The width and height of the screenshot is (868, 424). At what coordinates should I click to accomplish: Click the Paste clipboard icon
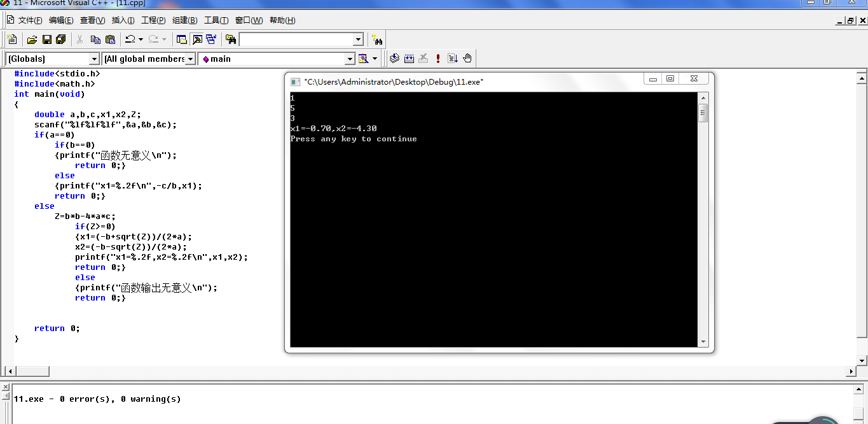110,39
